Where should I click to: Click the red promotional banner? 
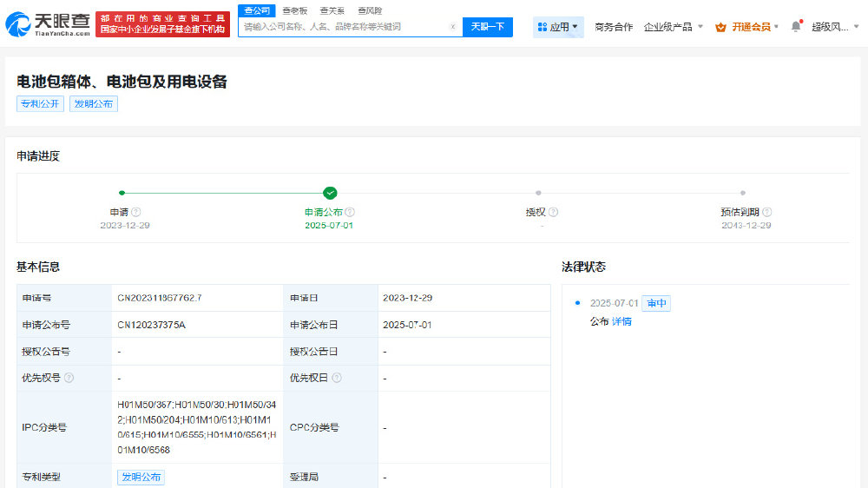coord(163,24)
